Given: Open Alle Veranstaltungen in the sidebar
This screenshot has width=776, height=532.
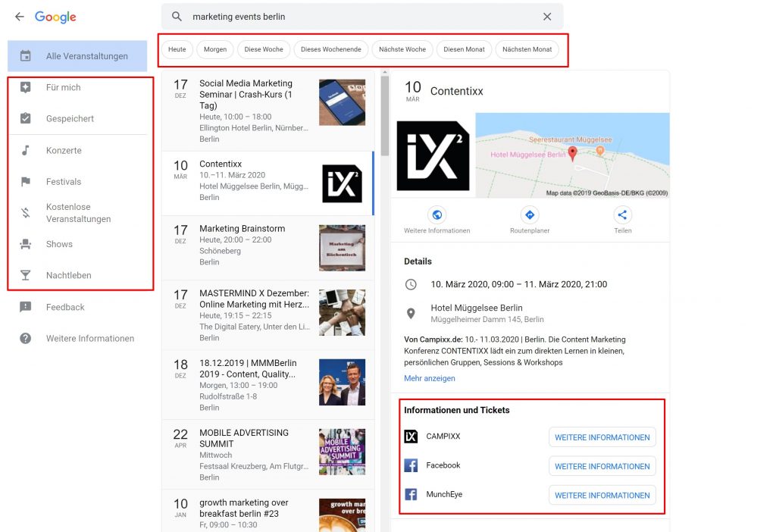Looking at the screenshot, I should 77,56.
